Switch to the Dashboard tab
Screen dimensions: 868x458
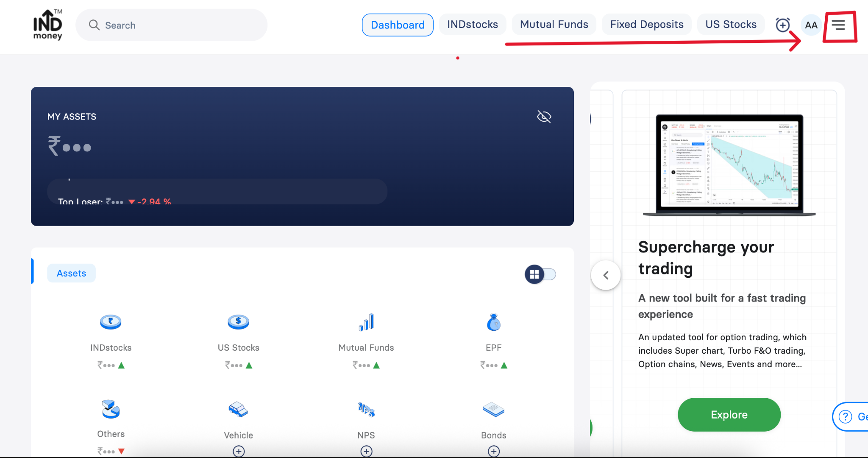click(x=398, y=25)
